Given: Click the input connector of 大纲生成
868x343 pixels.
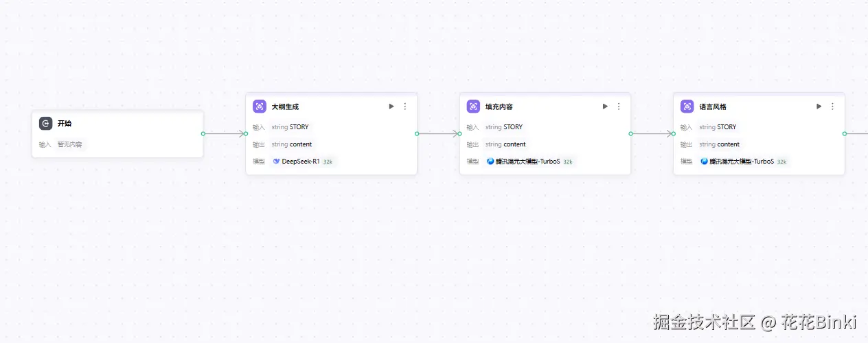Looking at the screenshot, I should pos(246,133).
